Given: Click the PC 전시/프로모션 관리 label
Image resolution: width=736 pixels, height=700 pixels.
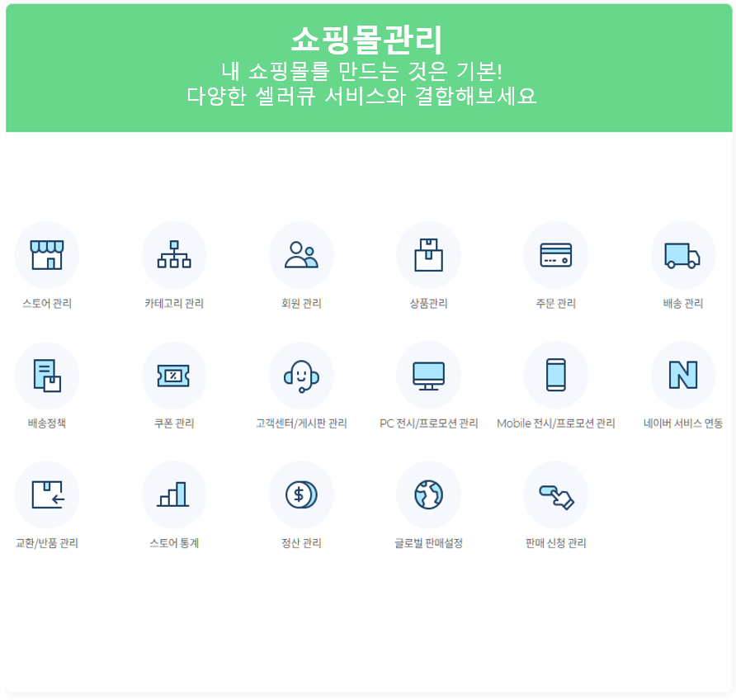Looking at the screenshot, I should pos(428,423).
